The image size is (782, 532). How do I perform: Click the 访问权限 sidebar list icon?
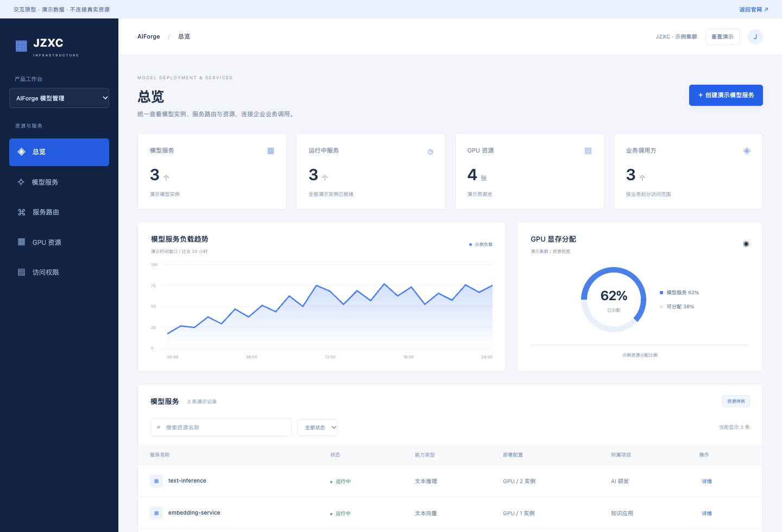pos(22,273)
